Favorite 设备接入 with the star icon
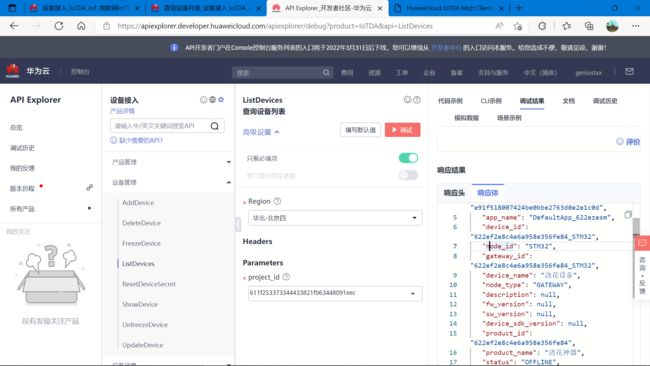650x366 pixels. [221, 99]
